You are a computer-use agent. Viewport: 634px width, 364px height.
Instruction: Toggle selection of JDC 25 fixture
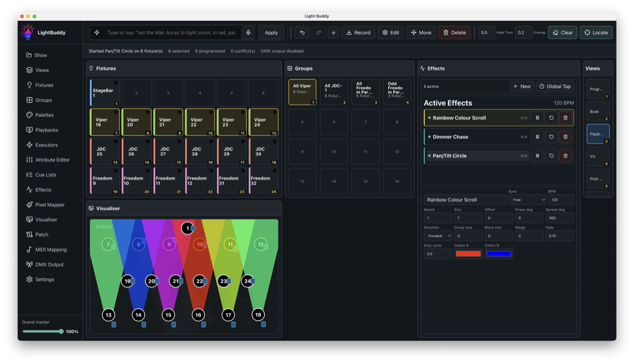[x=105, y=152]
